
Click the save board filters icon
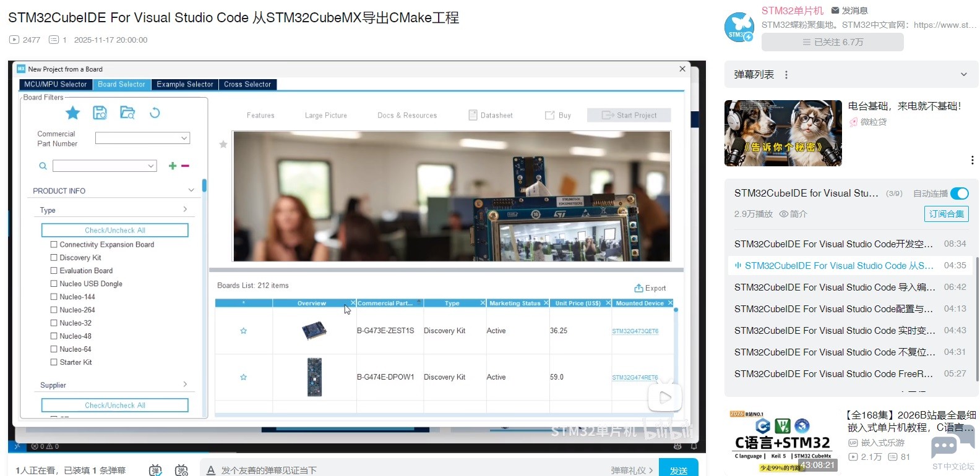point(100,113)
